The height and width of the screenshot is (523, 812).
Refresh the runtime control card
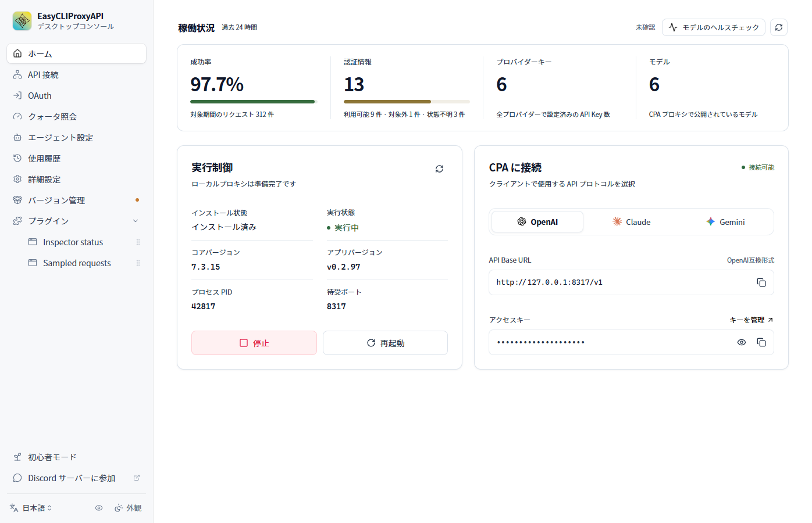click(439, 169)
